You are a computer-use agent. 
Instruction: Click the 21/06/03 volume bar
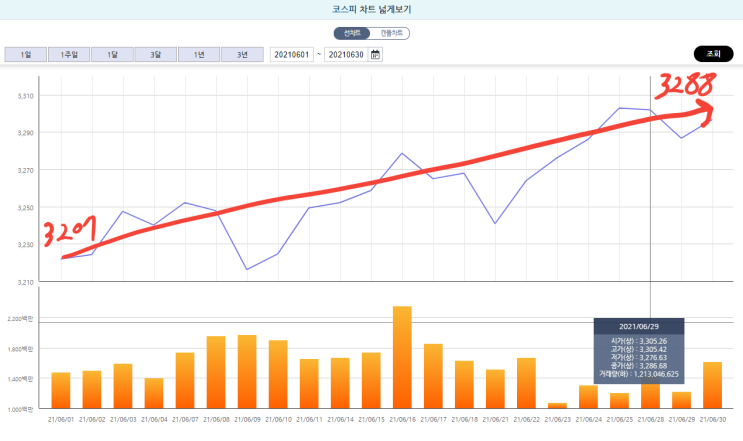123,386
